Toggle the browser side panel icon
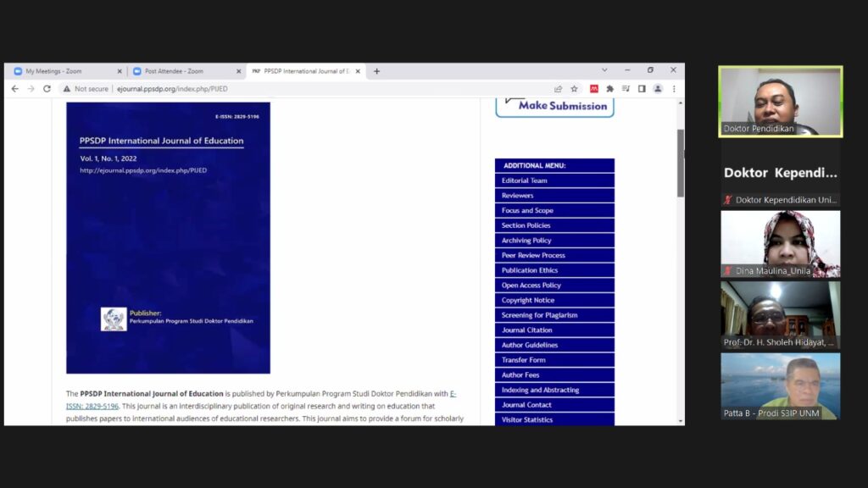 coord(641,89)
